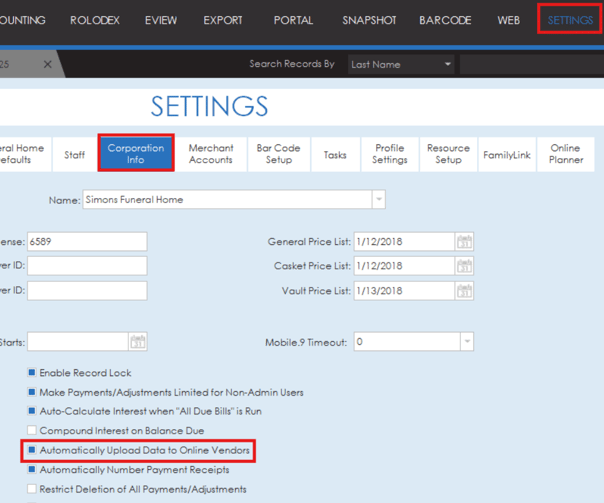This screenshot has width=604, height=503.
Task: Open calendar picker for General Price List
Action: coord(464,242)
